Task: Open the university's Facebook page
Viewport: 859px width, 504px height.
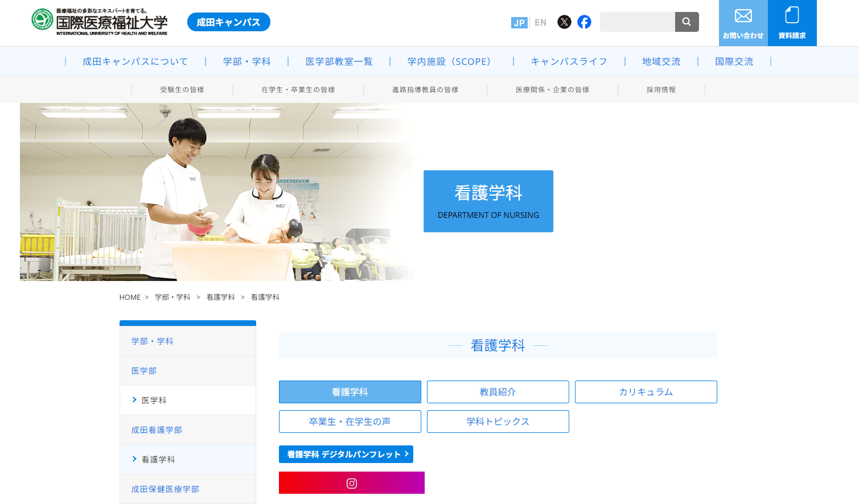Action: [x=584, y=22]
